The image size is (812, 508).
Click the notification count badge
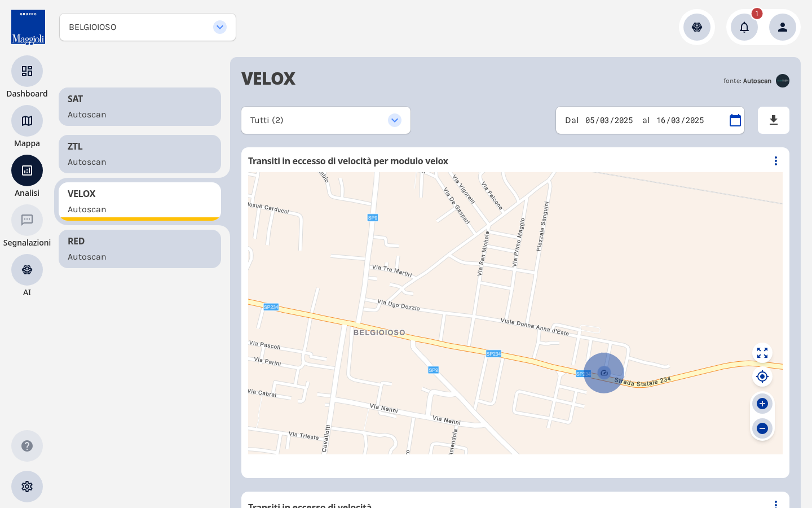[757, 14]
